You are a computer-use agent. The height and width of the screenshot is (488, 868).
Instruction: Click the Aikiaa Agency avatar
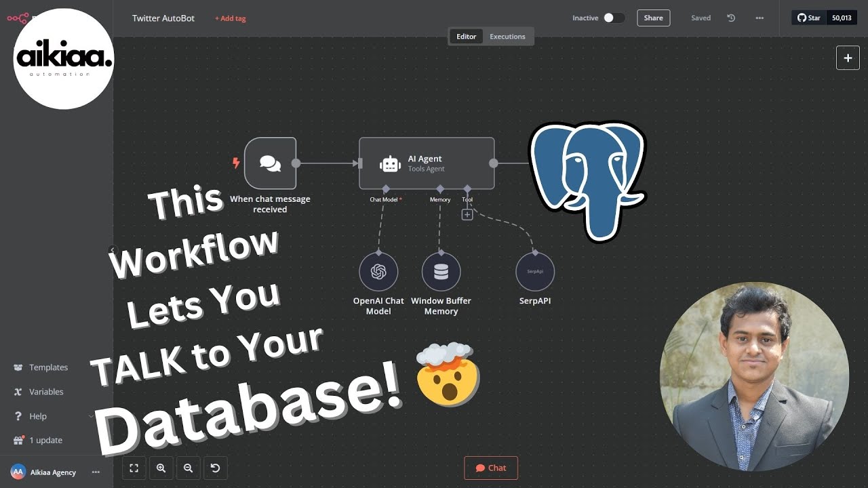[x=18, y=472]
